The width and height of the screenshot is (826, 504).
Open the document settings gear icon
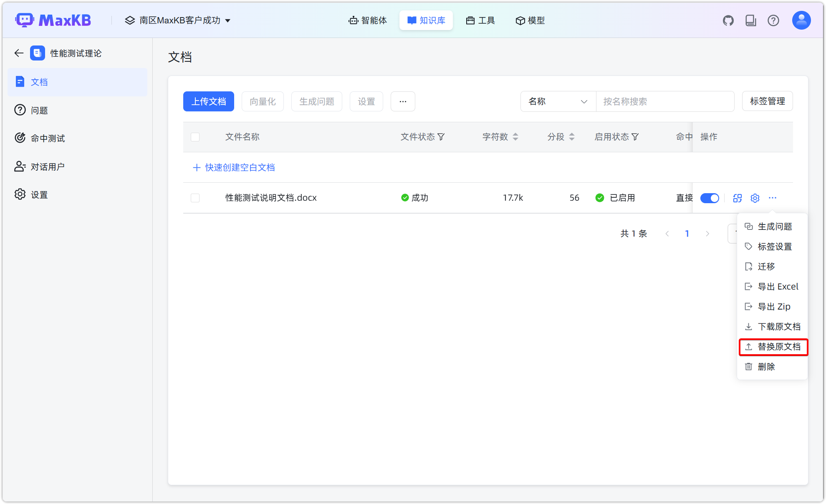click(x=755, y=198)
